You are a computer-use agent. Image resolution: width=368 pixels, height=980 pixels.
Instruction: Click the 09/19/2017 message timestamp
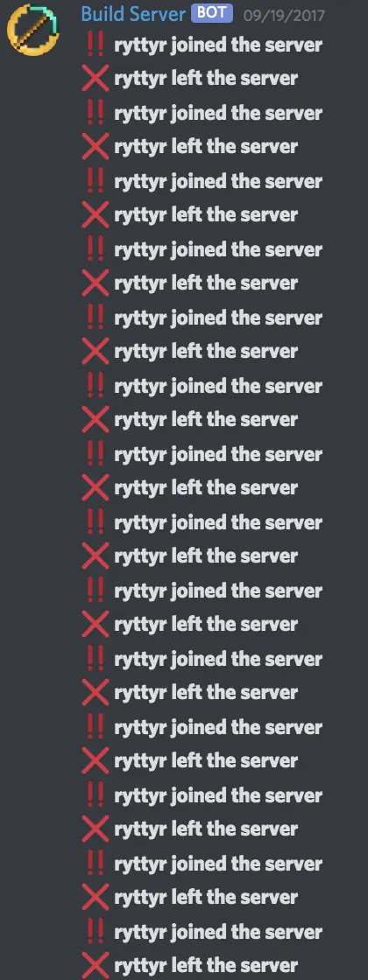tap(285, 14)
